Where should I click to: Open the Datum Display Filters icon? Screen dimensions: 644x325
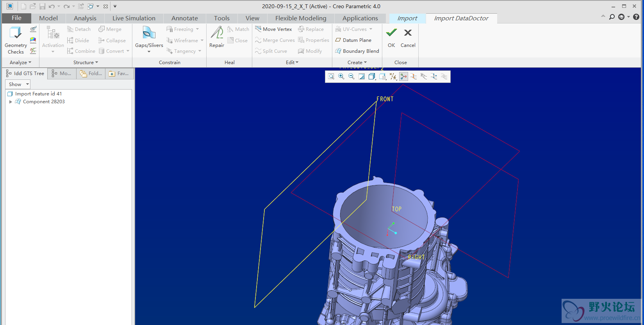pos(393,77)
